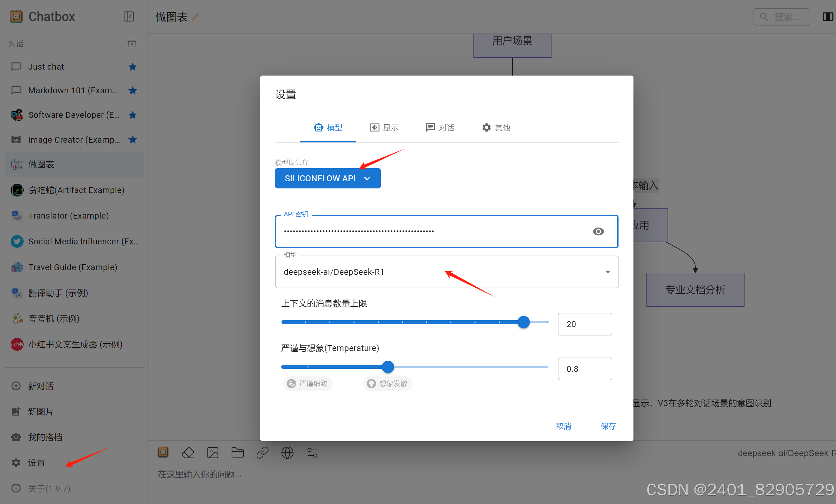Click the image attachment icon

(213, 453)
